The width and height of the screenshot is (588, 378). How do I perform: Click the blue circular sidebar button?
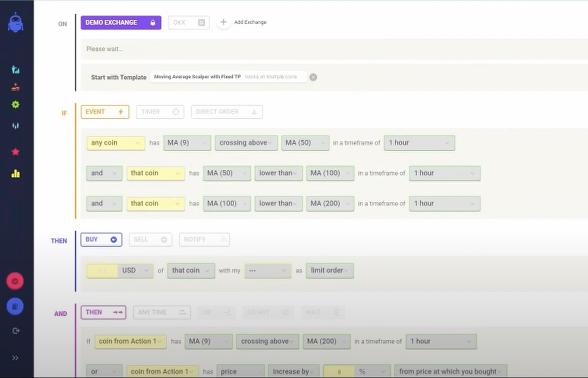[x=15, y=306]
